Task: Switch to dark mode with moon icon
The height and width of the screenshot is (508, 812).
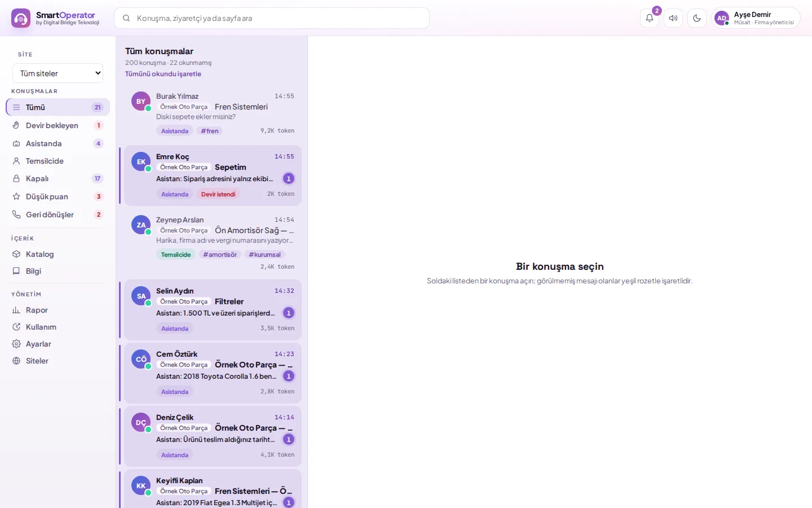Action: point(697,18)
